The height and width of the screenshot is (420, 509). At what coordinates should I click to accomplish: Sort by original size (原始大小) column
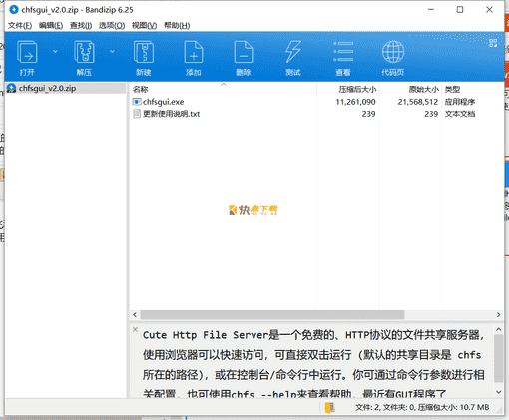pos(410,89)
